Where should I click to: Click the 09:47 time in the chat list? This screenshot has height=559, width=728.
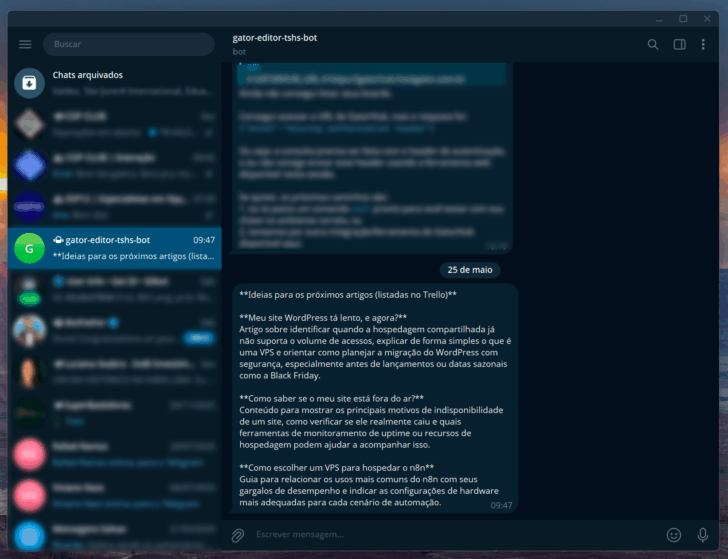(204, 240)
